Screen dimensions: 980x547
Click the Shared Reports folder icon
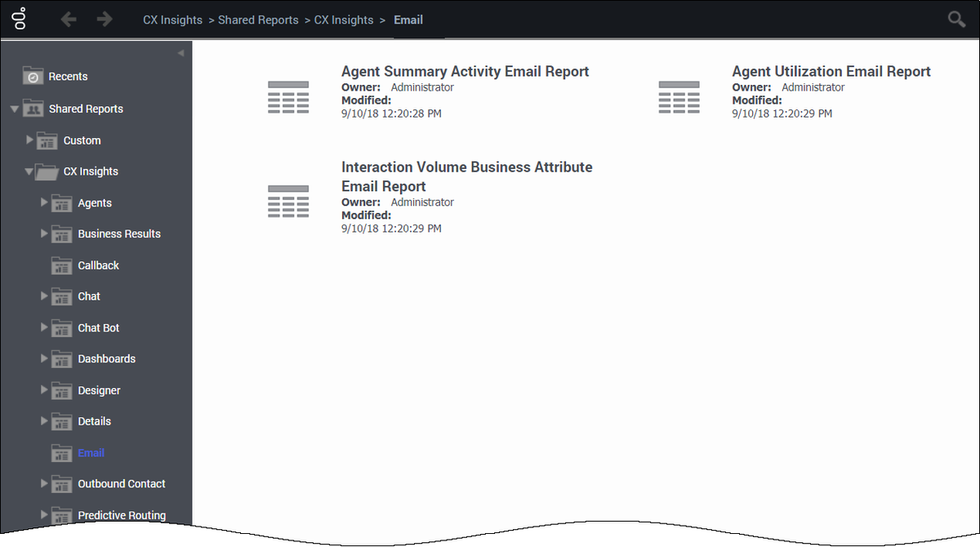click(33, 109)
